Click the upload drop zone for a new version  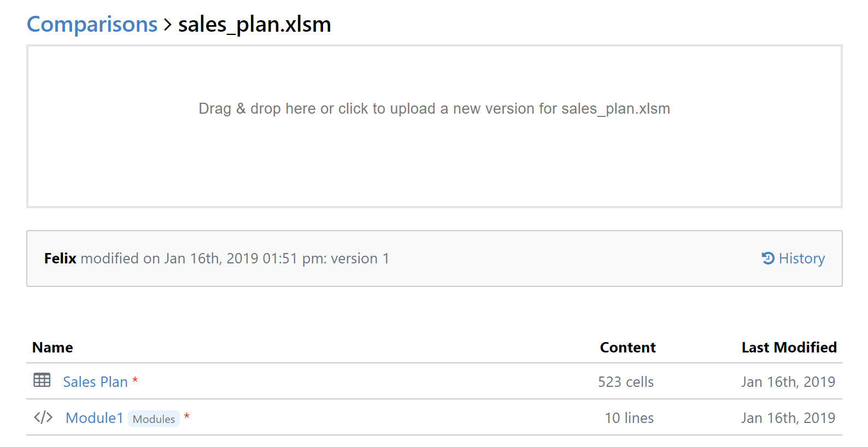(x=434, y=126)
